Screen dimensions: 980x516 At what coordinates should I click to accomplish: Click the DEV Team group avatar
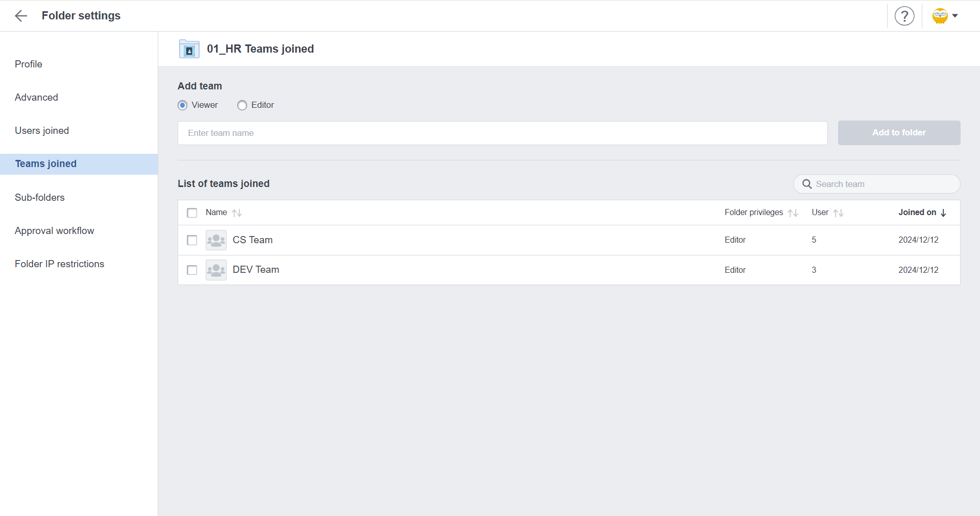pyautogui.click(x=216, y=270)
